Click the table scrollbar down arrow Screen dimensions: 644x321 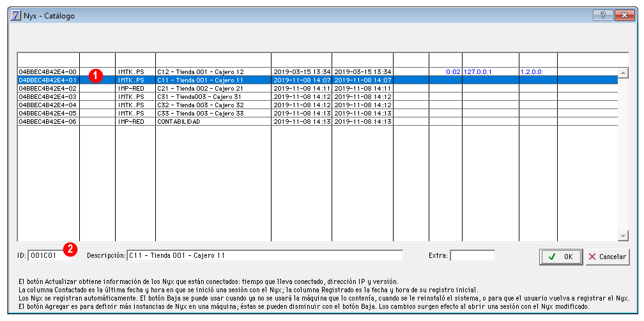[x=624, y=235]
